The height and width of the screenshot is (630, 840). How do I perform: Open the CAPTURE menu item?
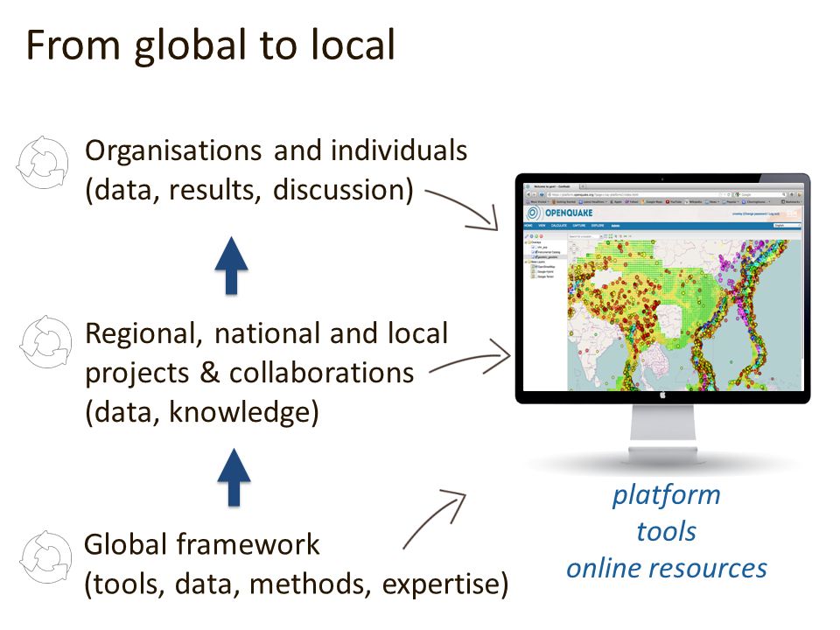pyautogui.click(x=579, y=226)
